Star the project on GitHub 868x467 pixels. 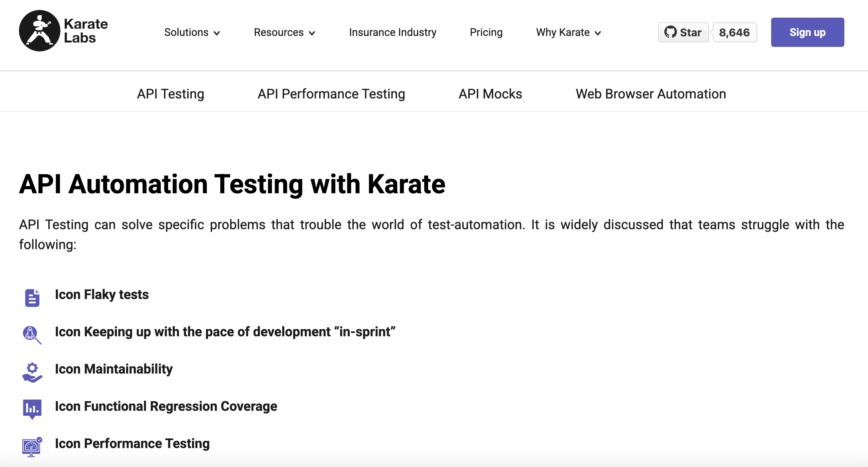click(x=683, y=32)
